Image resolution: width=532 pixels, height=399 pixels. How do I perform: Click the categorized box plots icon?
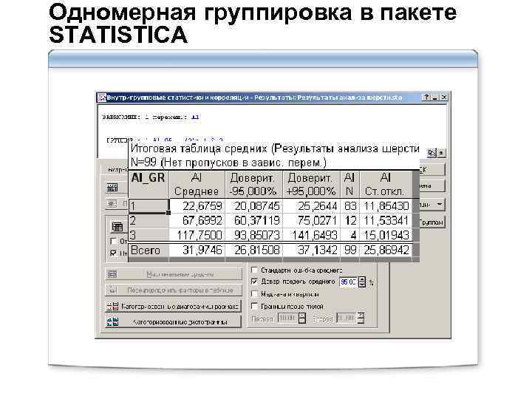(x=112, y=307)
